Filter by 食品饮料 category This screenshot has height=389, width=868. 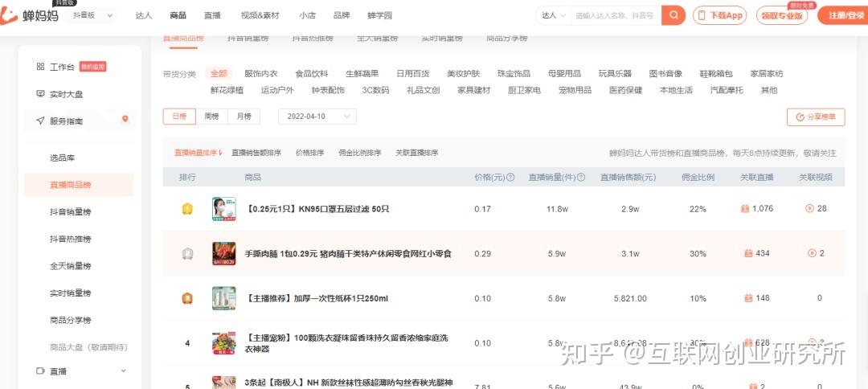(x=312, y=74)
